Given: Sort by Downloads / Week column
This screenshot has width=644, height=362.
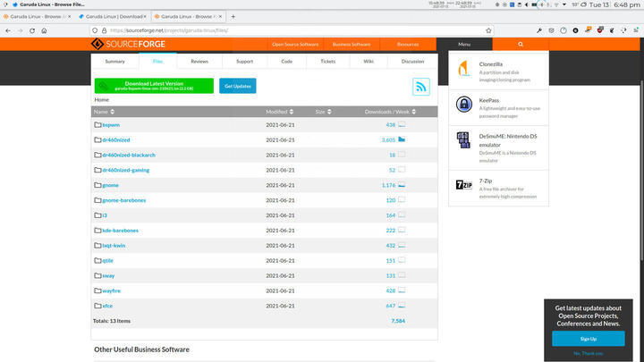Looking at the screenshot, I should click(390, 112).
